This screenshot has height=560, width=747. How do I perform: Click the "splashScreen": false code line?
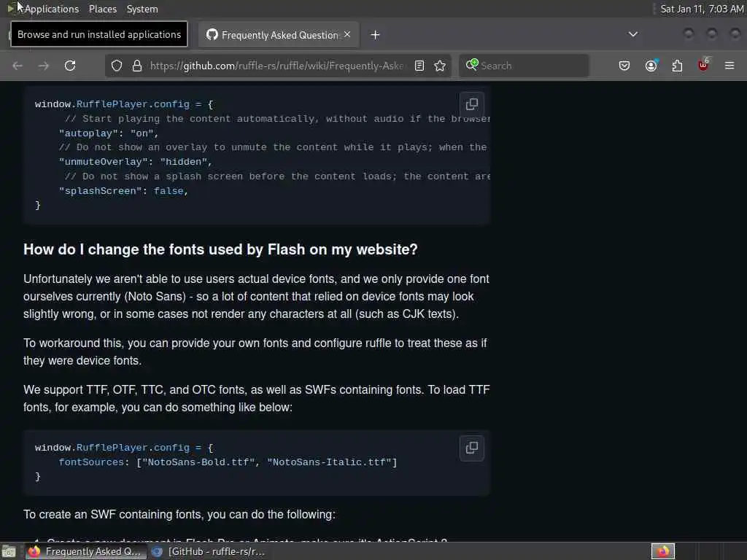[x=123, y=191]
